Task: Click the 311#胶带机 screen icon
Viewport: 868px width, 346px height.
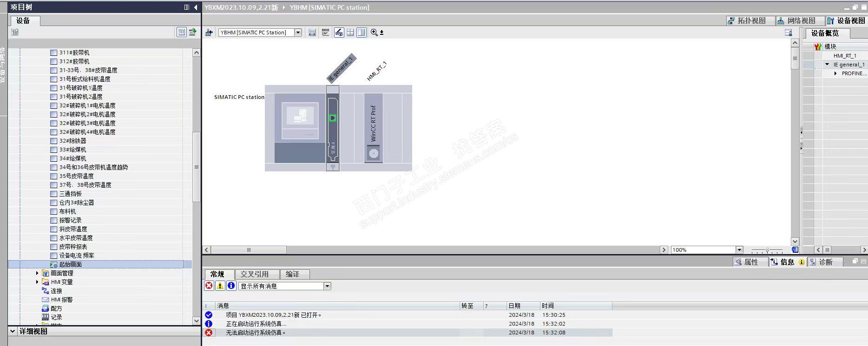Action: [53, 52]
